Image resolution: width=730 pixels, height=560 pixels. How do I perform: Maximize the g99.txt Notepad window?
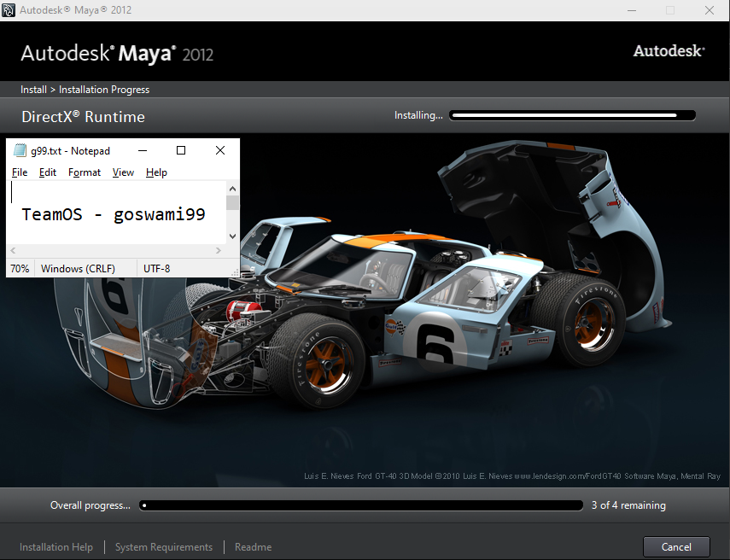(181, 150)
